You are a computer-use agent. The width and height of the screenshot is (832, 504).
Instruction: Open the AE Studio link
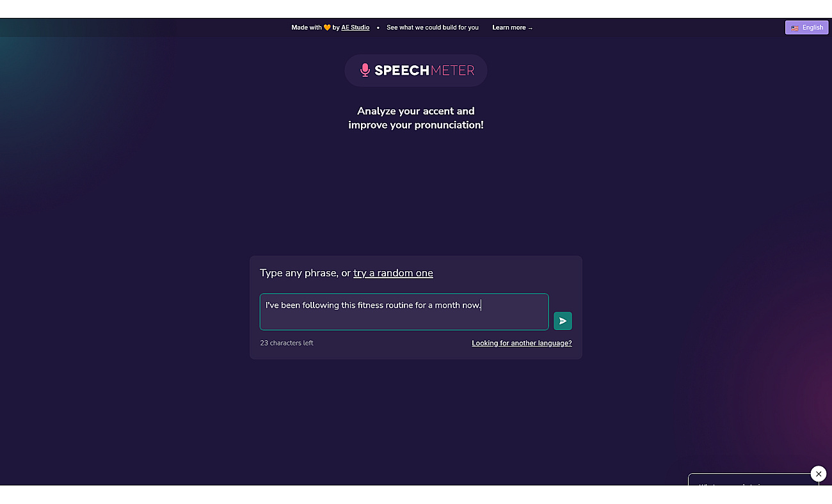355,28
